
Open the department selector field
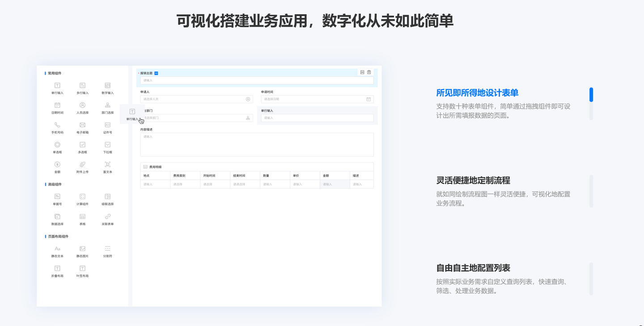pyautogui.click(x=196, y=118)
